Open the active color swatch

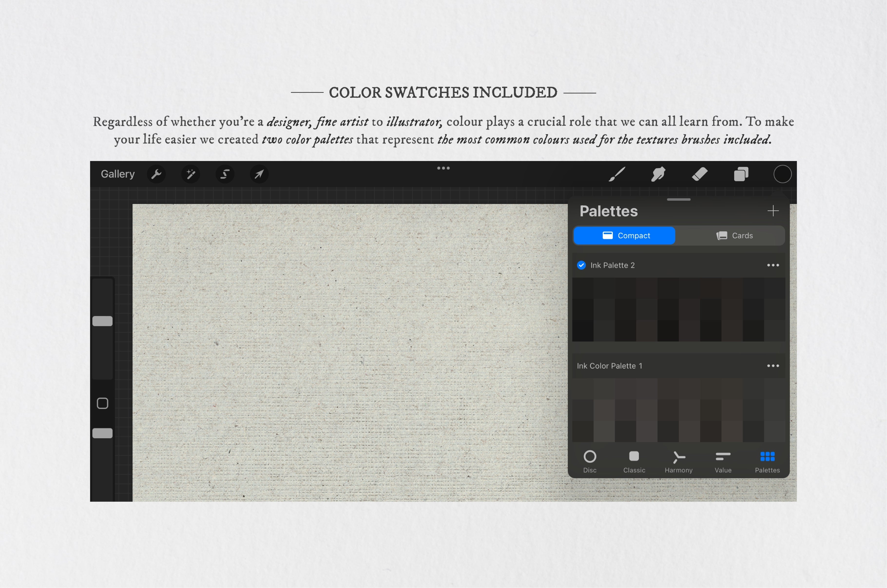pyautogui.click(x=782, y=174)
